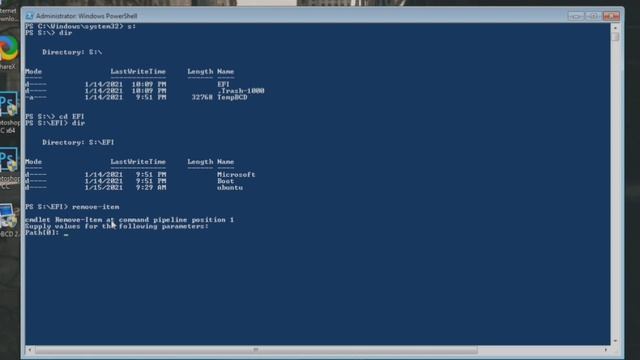Click the '.Trash-1000' folder name
This screenshot has width=640, height=360.
(241, 91)
